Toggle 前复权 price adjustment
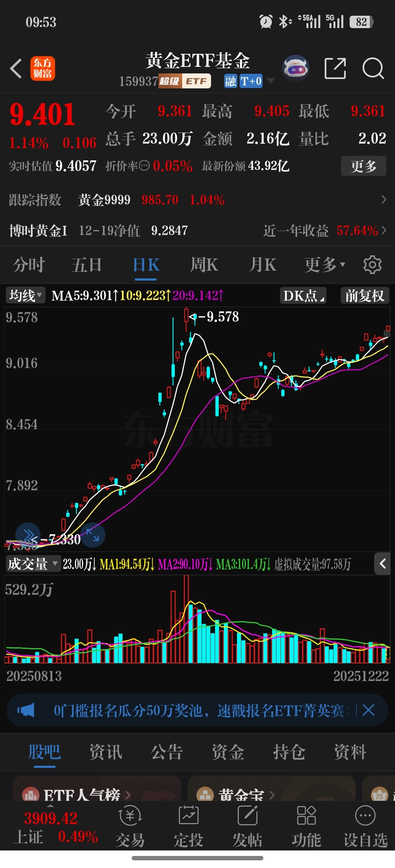Viewport: 395px width, 868px height. pos(365,296)
